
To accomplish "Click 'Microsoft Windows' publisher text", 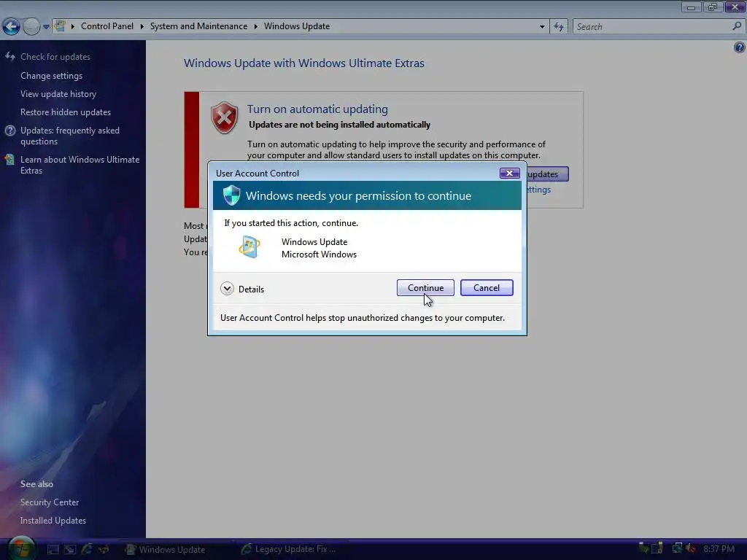I will coord(319,254).
